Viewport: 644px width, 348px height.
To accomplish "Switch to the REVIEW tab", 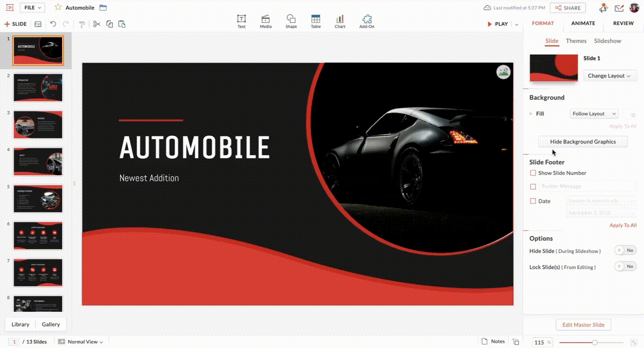I will point(623,23).
